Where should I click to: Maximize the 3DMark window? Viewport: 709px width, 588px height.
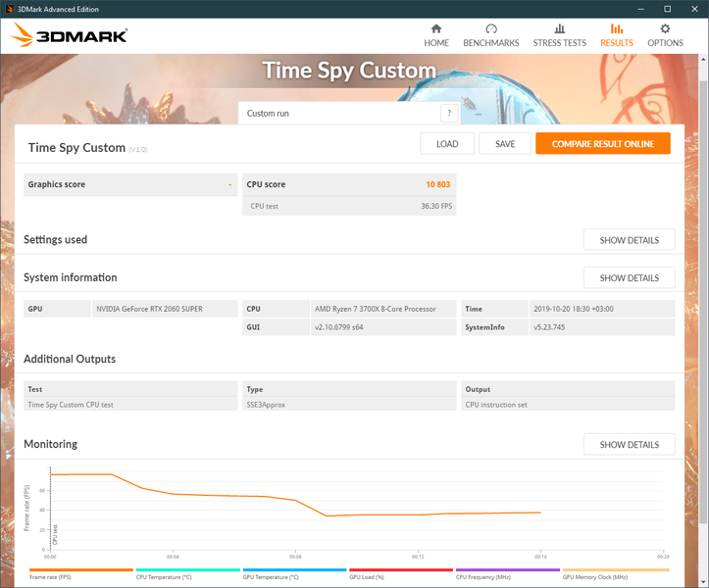668,9
